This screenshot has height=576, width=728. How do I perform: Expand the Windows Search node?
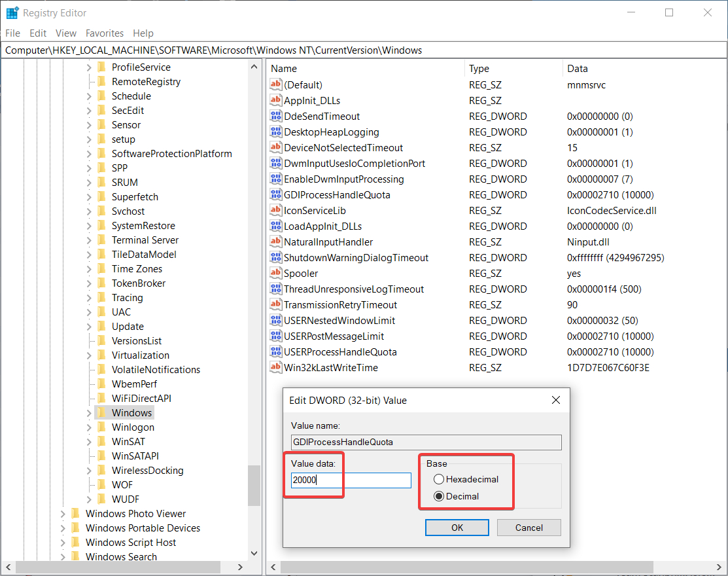click(63, 557)
